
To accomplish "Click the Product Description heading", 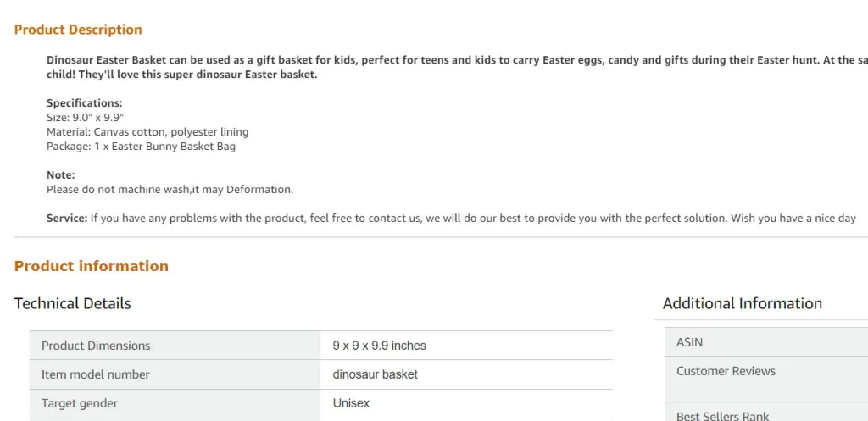I will 78,30.
